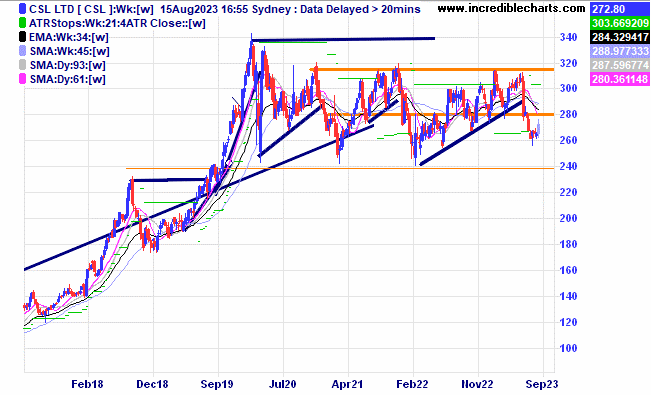Click the Nov22 date axis label
Screen dimensions: 651x395
[477, 384]
